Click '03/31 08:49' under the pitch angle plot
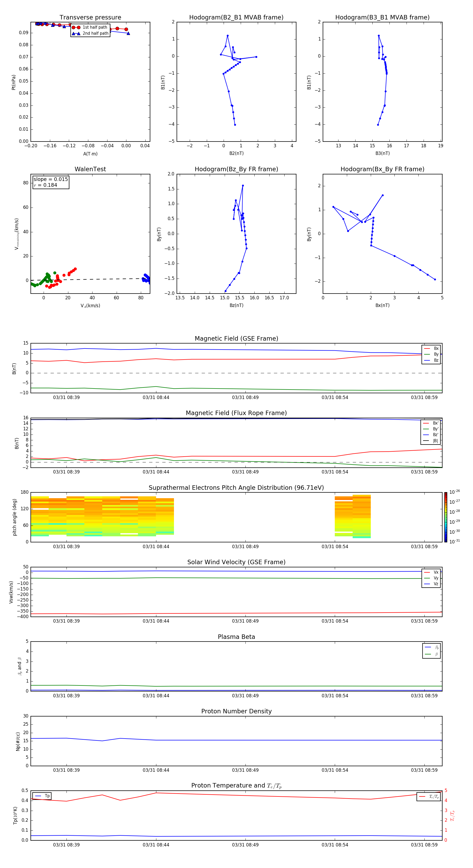Viewport: 473px width, 868px height. pyautogui.click(x=245, y=547)
